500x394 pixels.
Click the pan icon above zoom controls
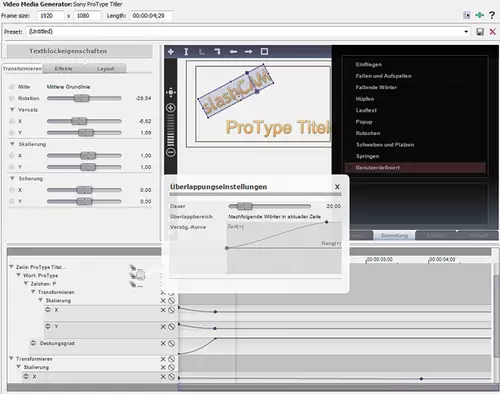tap(171, 92)
